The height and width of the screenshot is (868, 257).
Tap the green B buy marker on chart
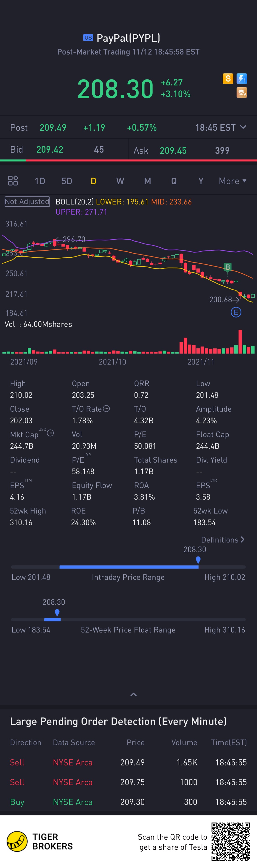(x=227, y=267)
